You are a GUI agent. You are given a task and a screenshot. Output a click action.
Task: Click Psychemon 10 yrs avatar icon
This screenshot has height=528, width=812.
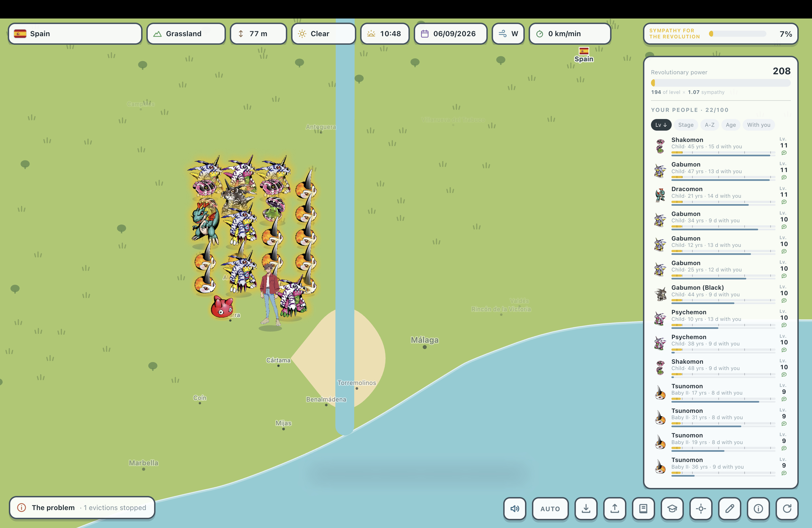(x=660, y=318)
